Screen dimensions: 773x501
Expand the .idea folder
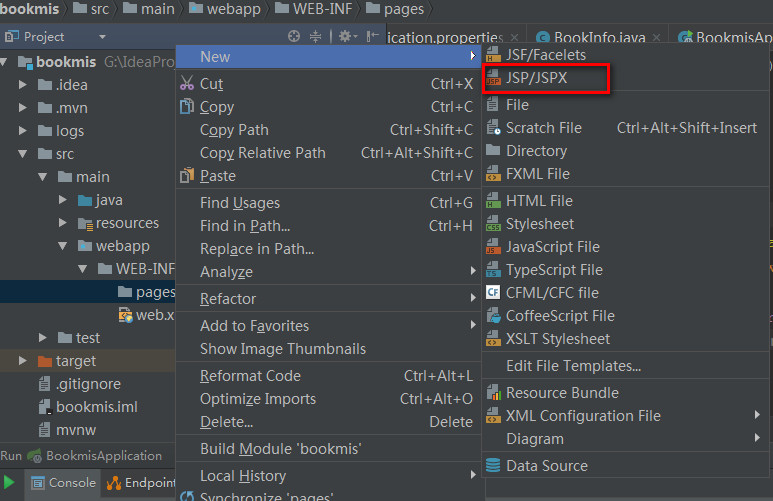point(22,84)
